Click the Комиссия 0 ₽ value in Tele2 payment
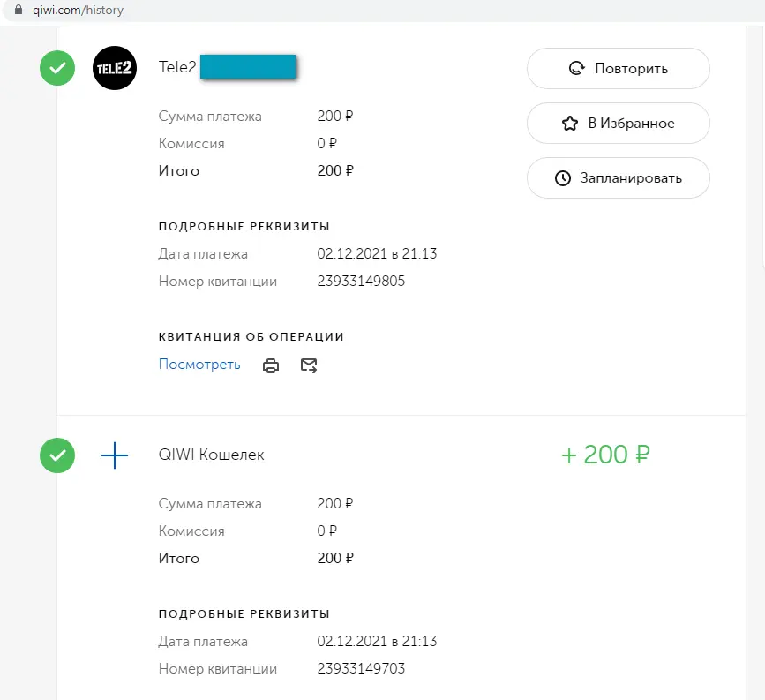 point(326,144)
